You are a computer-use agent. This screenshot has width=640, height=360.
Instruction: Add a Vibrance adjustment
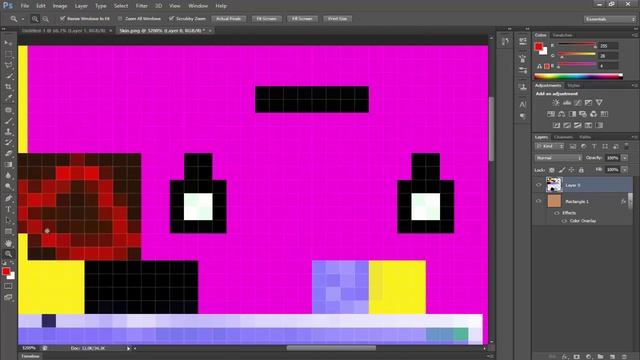(599, 103)
